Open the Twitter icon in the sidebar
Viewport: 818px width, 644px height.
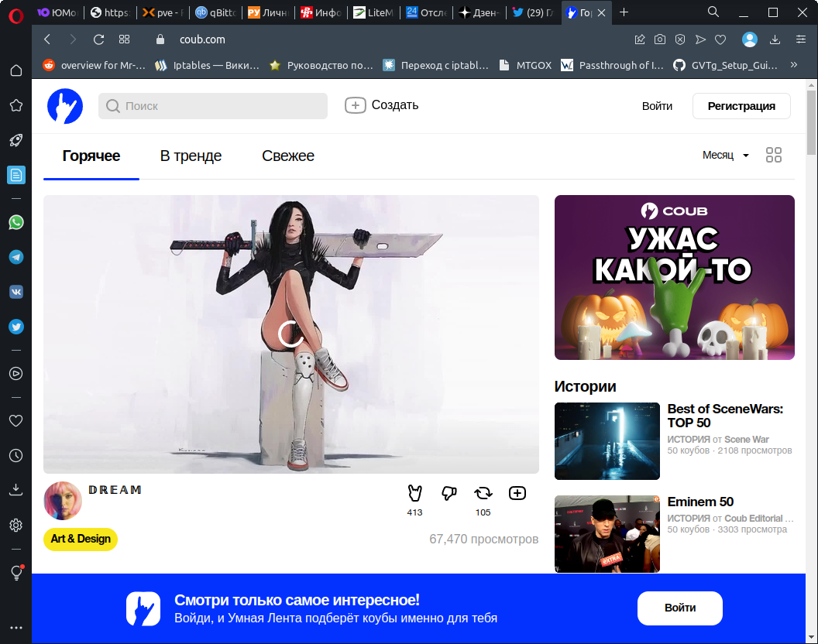pos(15,326)
